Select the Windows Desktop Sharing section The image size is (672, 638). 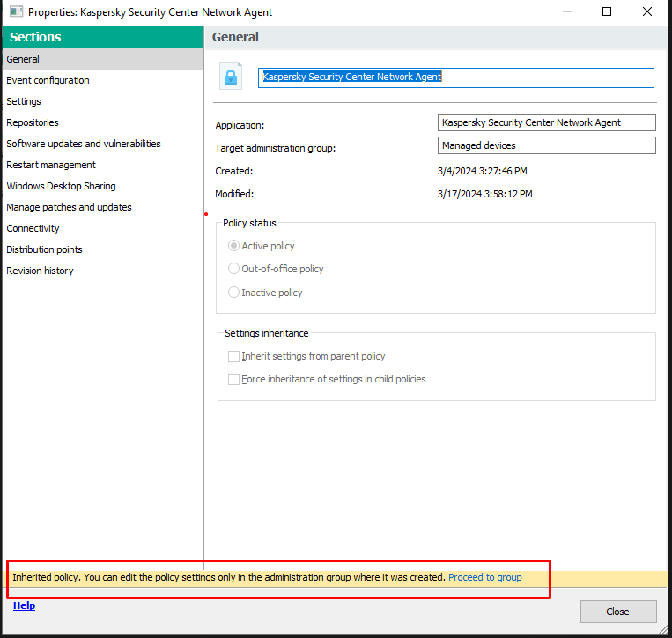103,186
